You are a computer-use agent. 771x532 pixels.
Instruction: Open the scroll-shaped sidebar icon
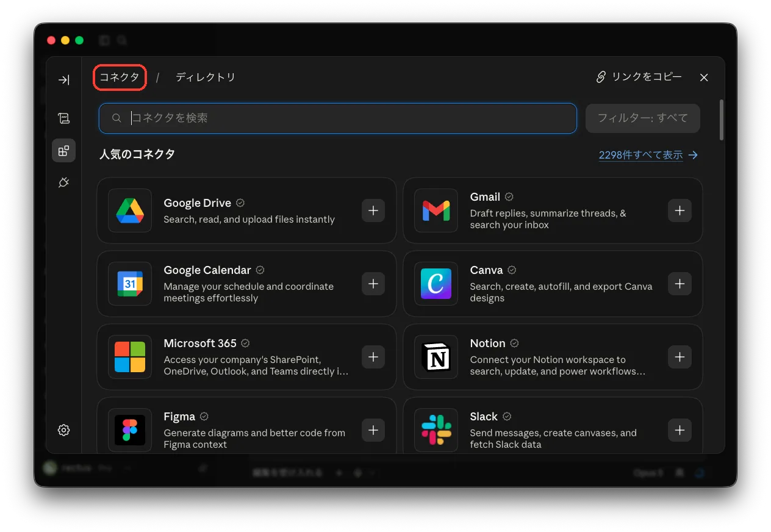coord(63,118)
